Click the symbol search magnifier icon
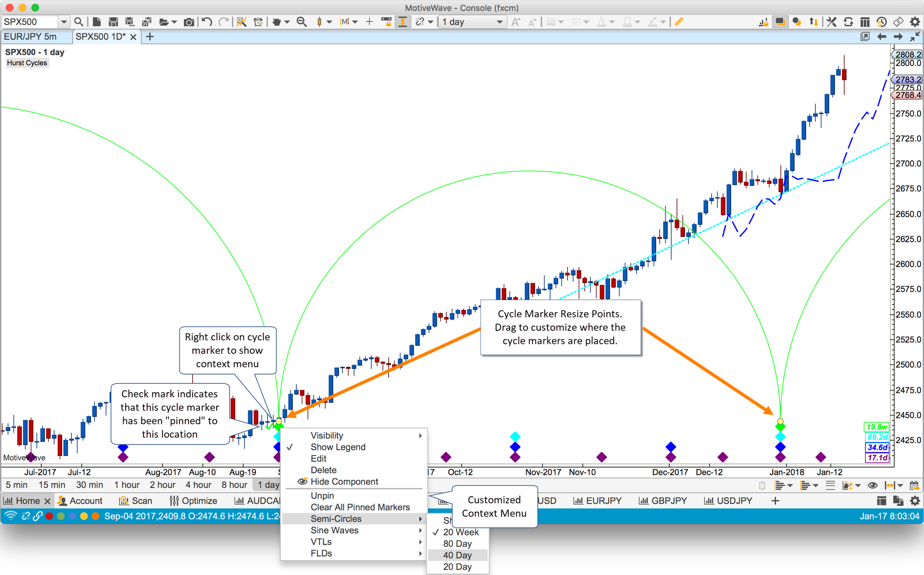The image size is (924, 575). [79, 22]
